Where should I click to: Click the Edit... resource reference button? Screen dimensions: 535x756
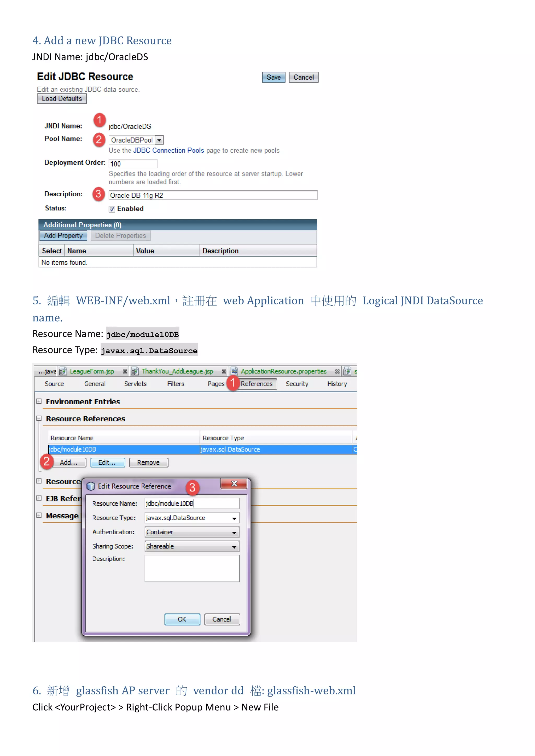click(x=107, y=463)
